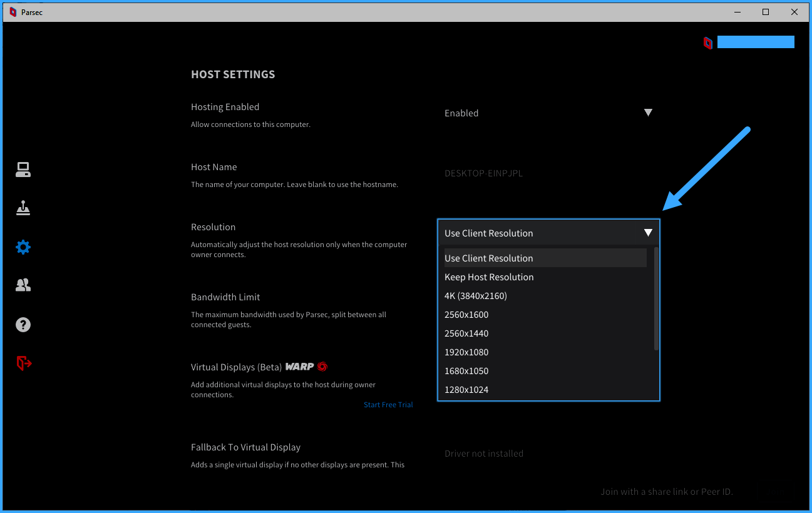Screen dimensions: 812x513
Task: Open the Computers tab in sidebar
Action: click(23, 170)
